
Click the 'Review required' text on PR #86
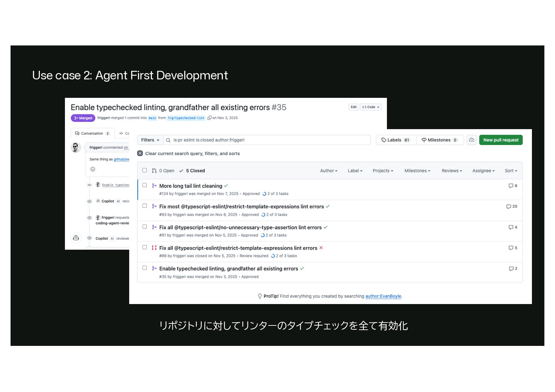(254, 256)
